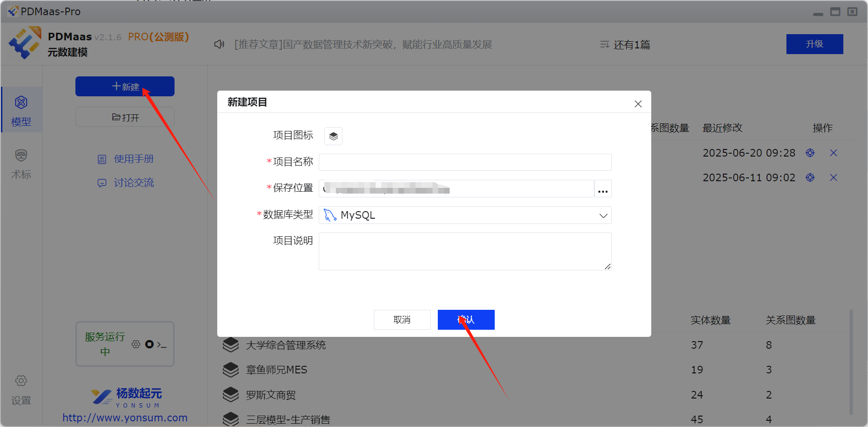Click the 项目名称 input field
868x427 pixels.
[465, 162]
